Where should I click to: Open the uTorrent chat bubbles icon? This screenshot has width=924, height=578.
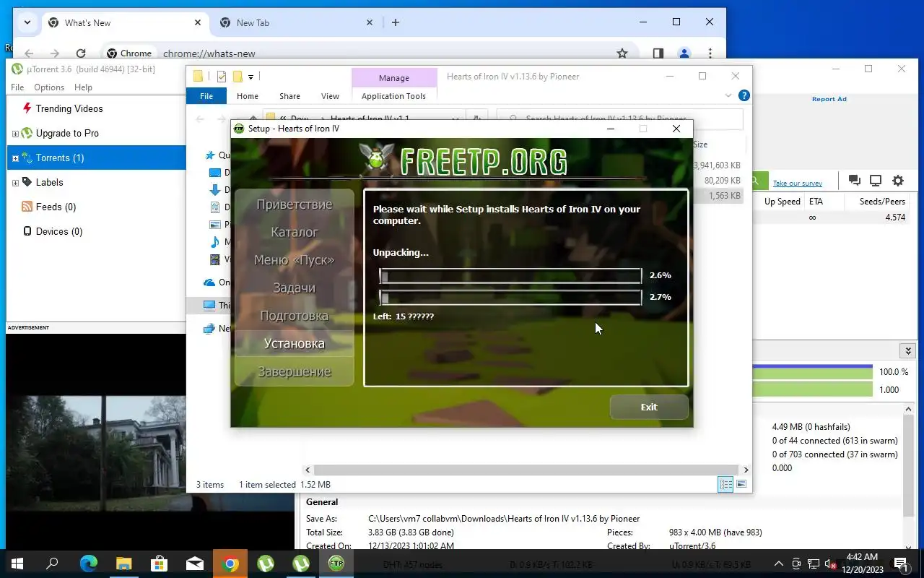coord(855,181)
